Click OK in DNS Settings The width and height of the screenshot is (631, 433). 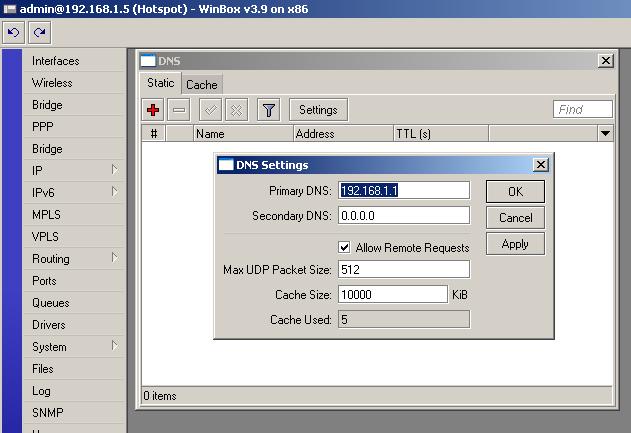point(516,192)
